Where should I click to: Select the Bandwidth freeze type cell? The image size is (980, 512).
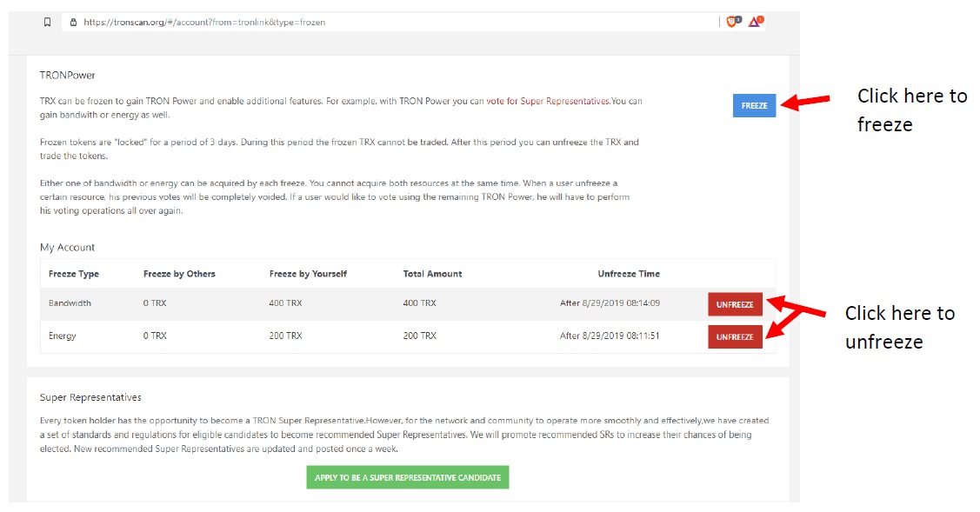pos(70,303)
